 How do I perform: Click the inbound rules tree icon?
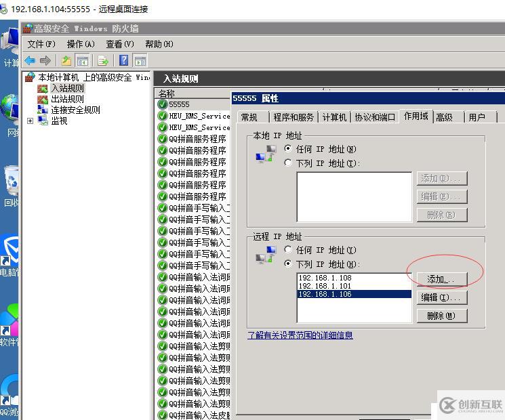(x=43, y=88)
